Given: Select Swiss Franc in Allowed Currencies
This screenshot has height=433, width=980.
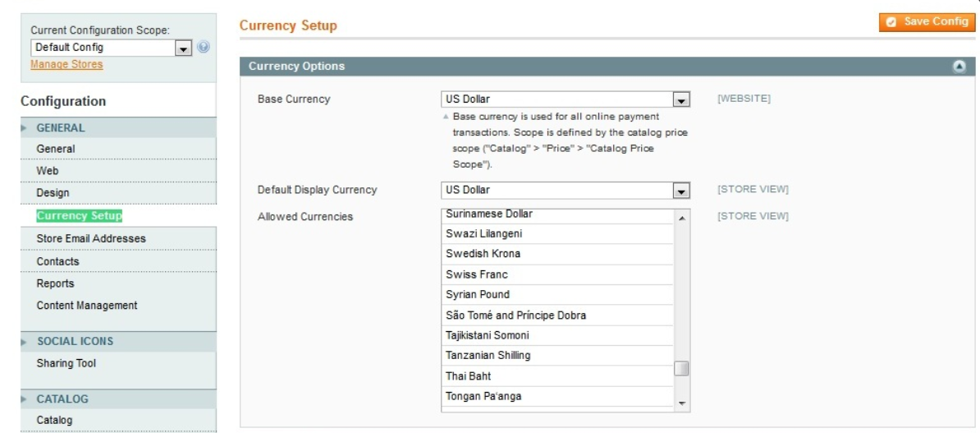Looking at the screenshot, I should click(x=557, y=274).
